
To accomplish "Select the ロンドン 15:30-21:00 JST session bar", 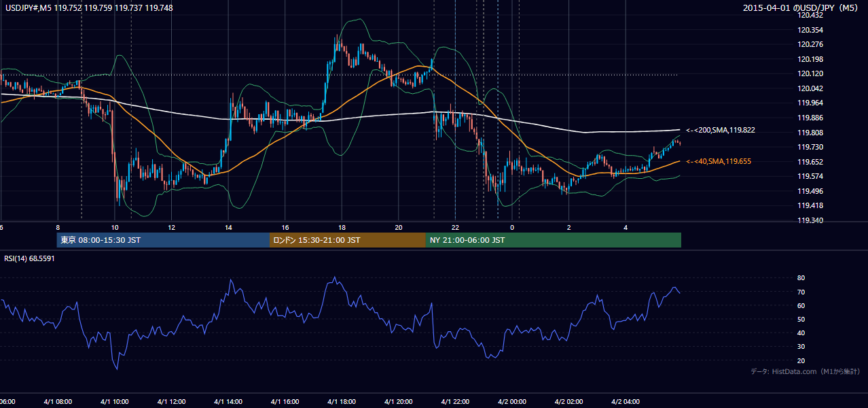I will [x=348, y=240].
